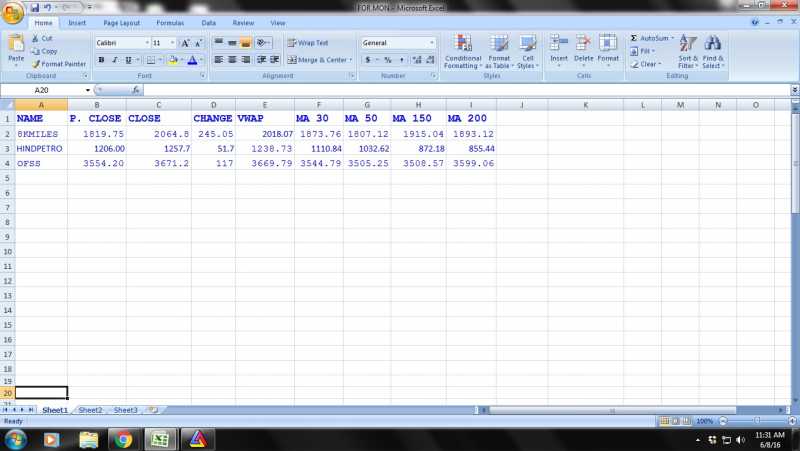The image size is (800, 451).
Task: Click the Insert Function fx icon
Action: (x=136, y=90)
